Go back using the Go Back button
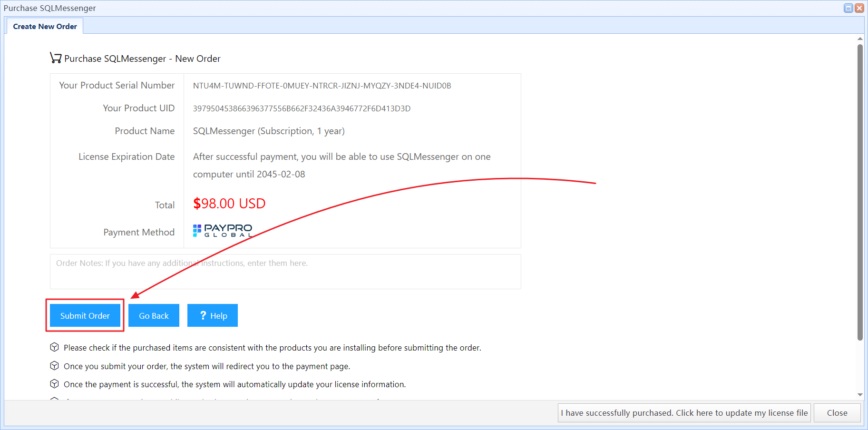Image resolution: width=868 pixels, height=430 pixels. [x=154, y=315]
